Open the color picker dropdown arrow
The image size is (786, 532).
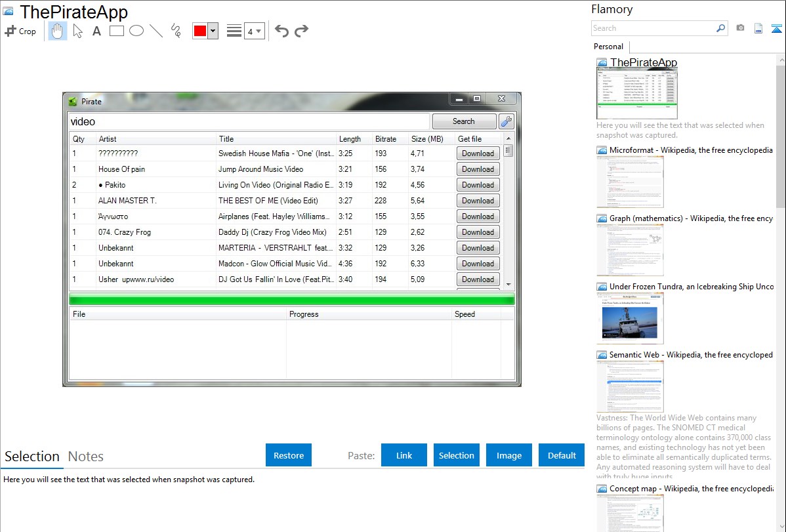pos(213,31)
